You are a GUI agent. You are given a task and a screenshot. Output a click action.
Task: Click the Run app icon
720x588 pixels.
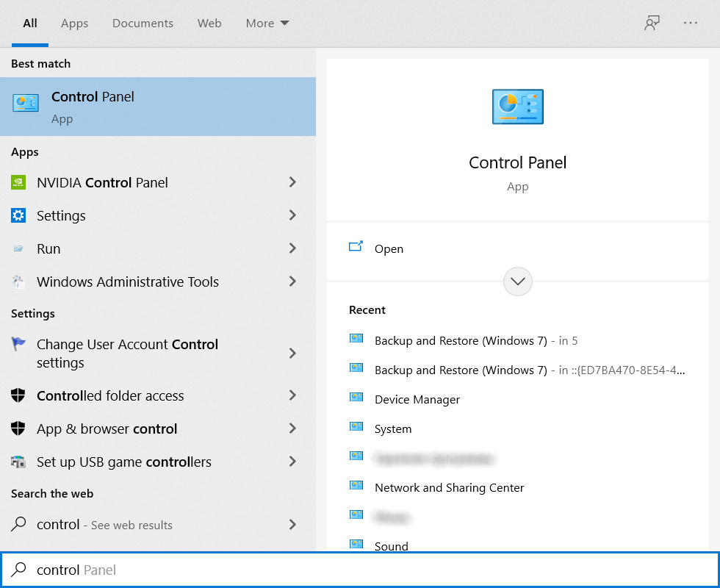(x=18, y=248)
